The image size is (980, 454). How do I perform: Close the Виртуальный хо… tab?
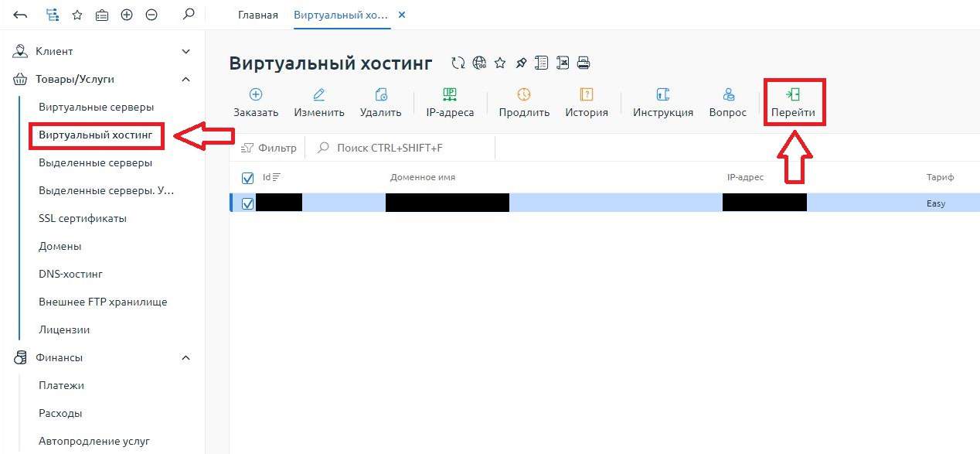pyautogui.click(x=401, y=15)
